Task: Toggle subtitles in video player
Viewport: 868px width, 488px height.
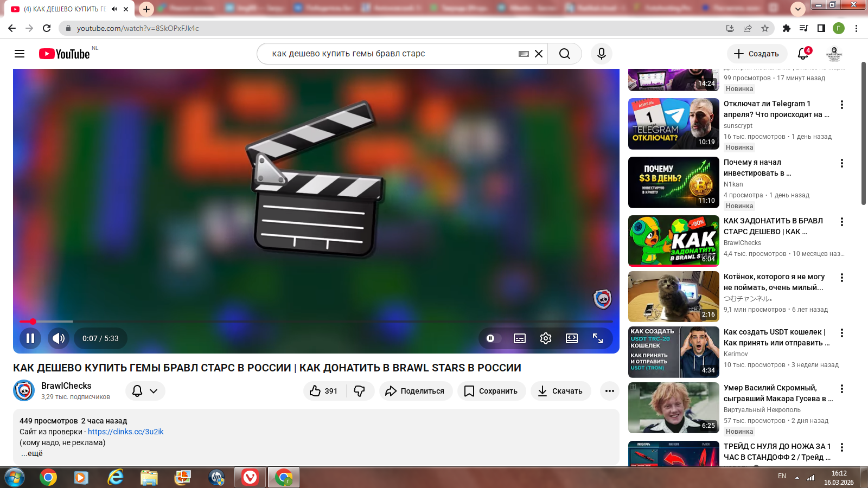Action: pos(519,338)
